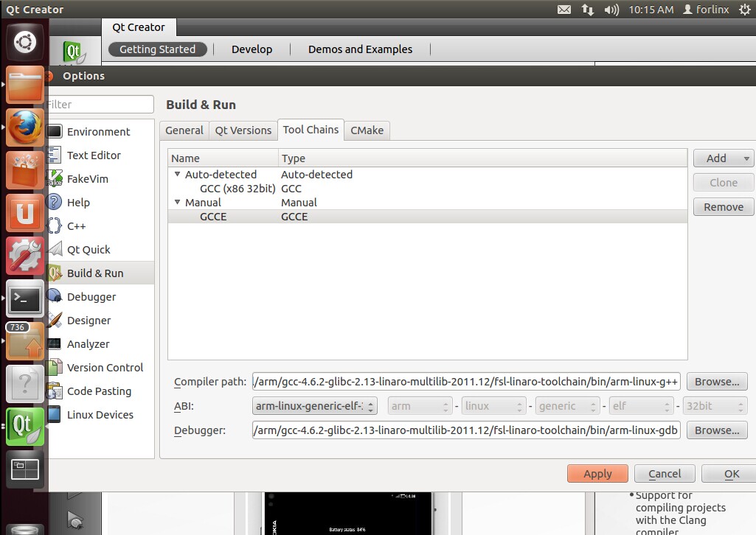Open the linux OS dropdown

coord(493,406)
